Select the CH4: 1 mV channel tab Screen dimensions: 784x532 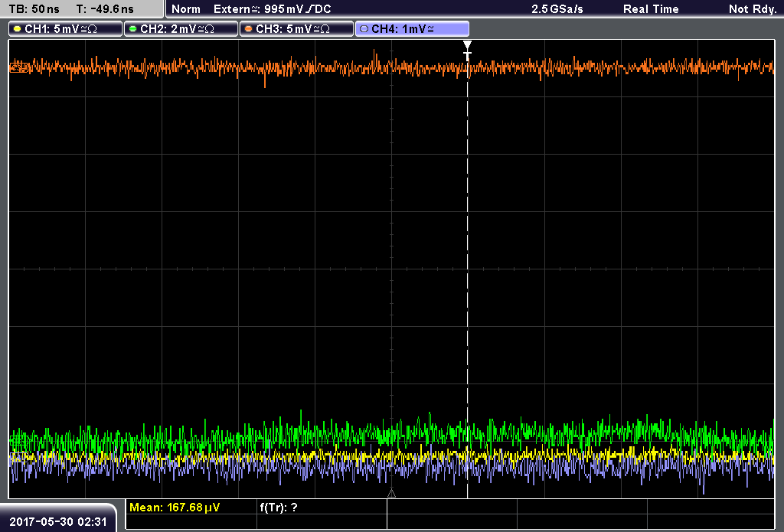[x=412, y=29]
